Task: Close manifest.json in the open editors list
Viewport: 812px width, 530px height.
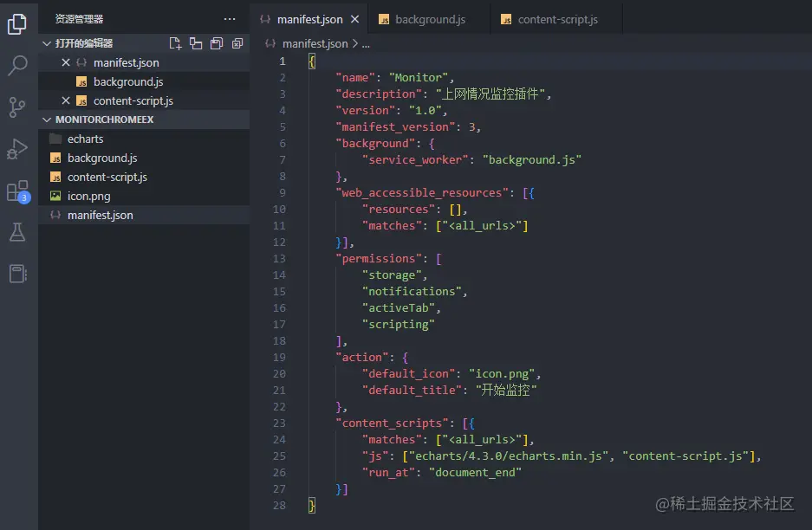Action: tap(66, 62)
